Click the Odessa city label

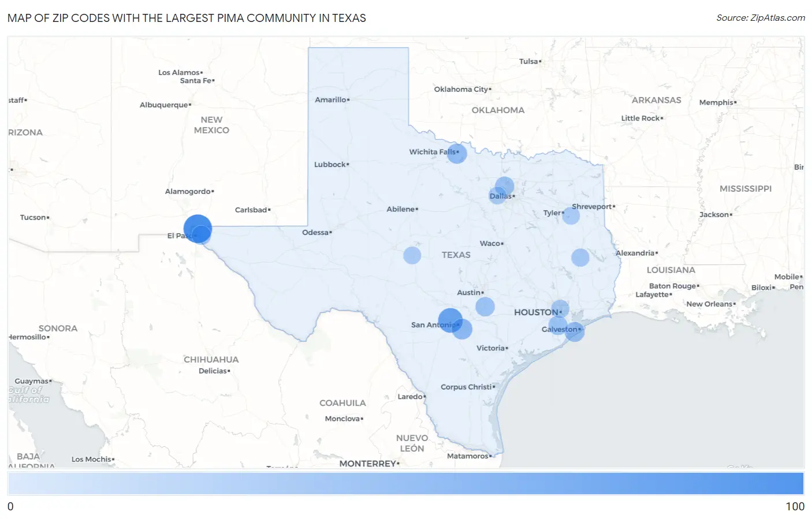[315, 233]
